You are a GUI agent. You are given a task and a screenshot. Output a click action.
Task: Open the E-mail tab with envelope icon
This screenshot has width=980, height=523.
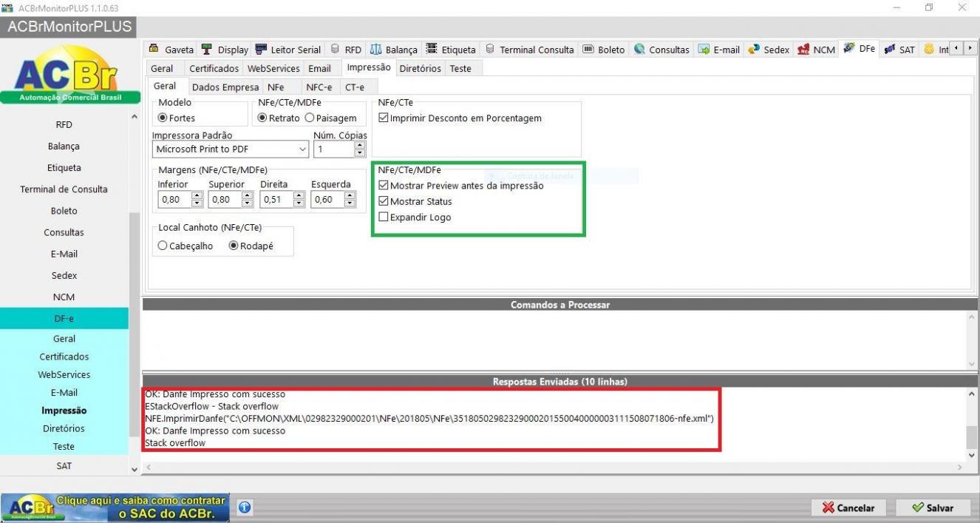(718, 50)
